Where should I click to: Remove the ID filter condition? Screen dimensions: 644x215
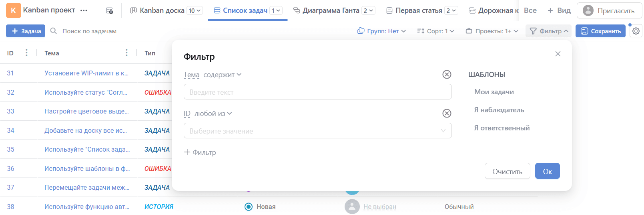[x=447, y=114]
